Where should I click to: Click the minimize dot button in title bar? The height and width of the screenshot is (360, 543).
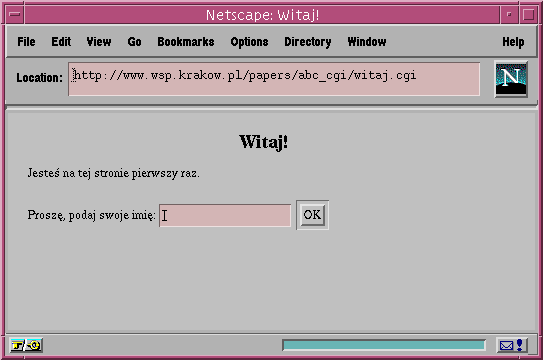tap(509, 15)
